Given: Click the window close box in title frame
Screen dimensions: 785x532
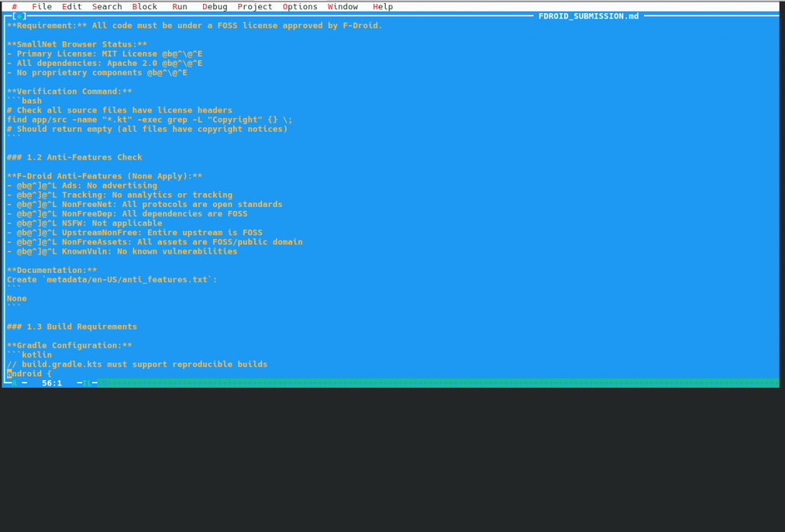Looking at the screenshot, I should pos(19,16).
